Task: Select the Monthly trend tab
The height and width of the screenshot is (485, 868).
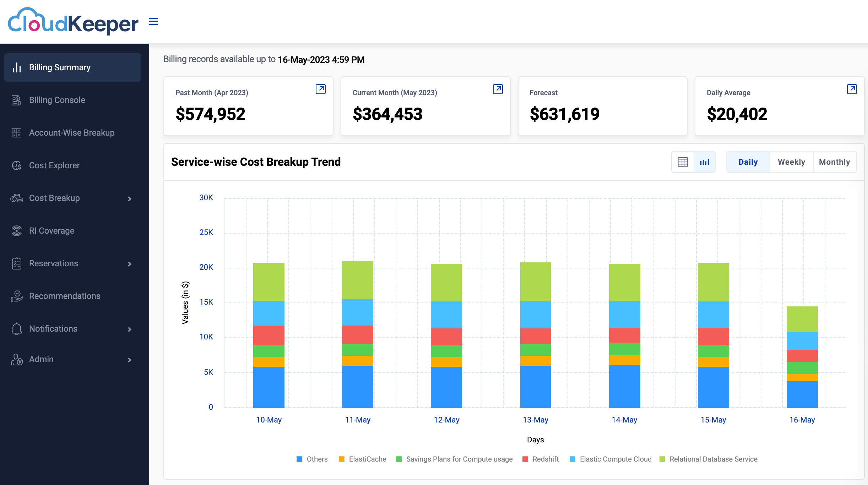Action: pyautogui.click(x=835, y=162)
